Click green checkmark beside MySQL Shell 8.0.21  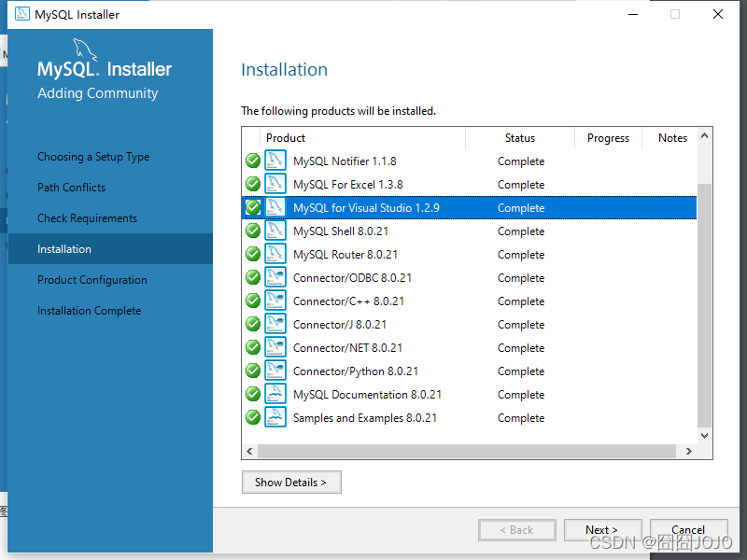[x=253, y=231]
